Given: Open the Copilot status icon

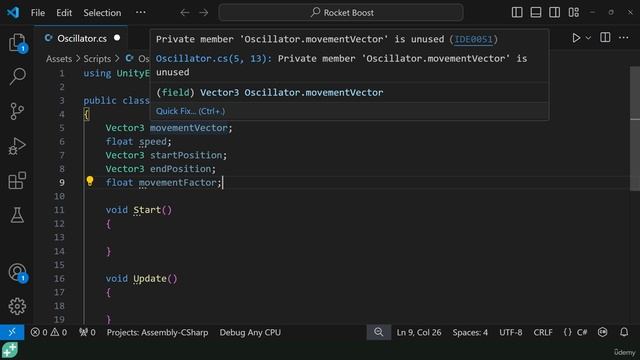Looking at the screenshot, I should [x=602, y=332].
